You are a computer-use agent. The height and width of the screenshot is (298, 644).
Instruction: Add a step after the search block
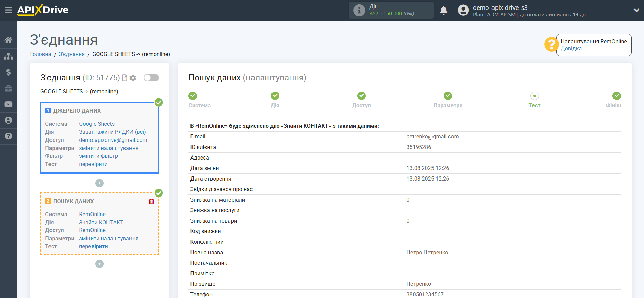99,264
